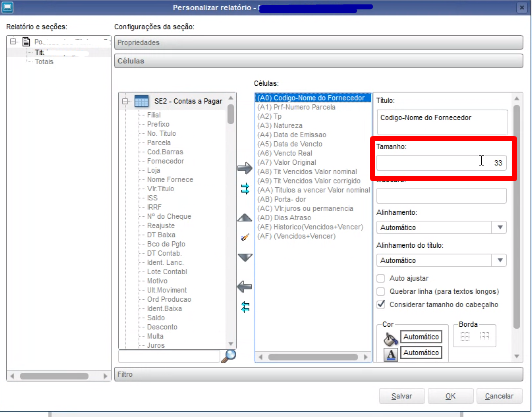Click the SE2 Contas a Pagar table icon
532x417 pixels.
click(141, 101)
